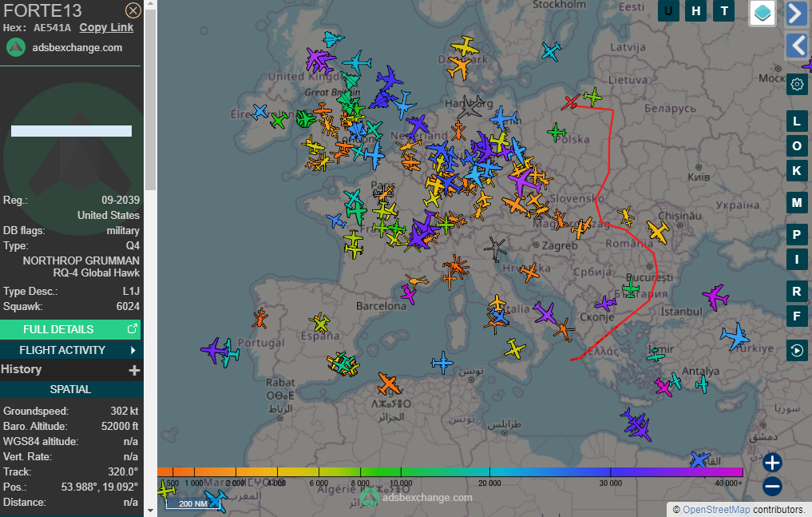
Task: Select the green plane over Polska
Action: (x=557, y=133)
